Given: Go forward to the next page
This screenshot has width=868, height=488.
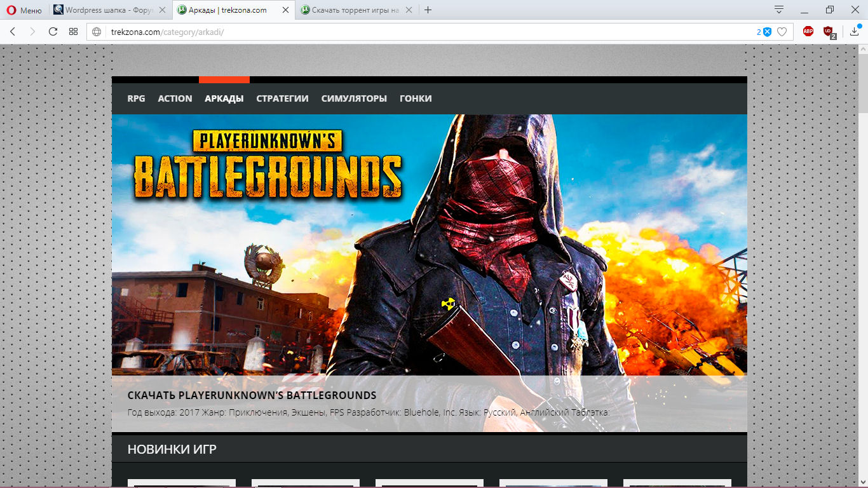Looking at the screenshot, I should (x=32, y=32).
